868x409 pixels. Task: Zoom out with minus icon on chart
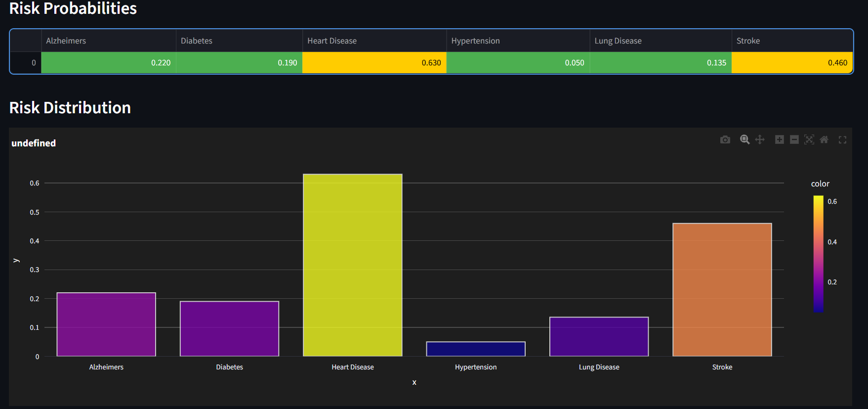tap(794, 140)
